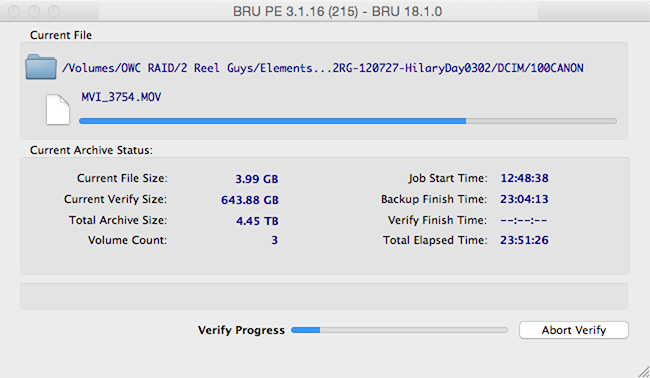Click the red close window button
Screen dimensions: 650x378
(x=14, y=11)
